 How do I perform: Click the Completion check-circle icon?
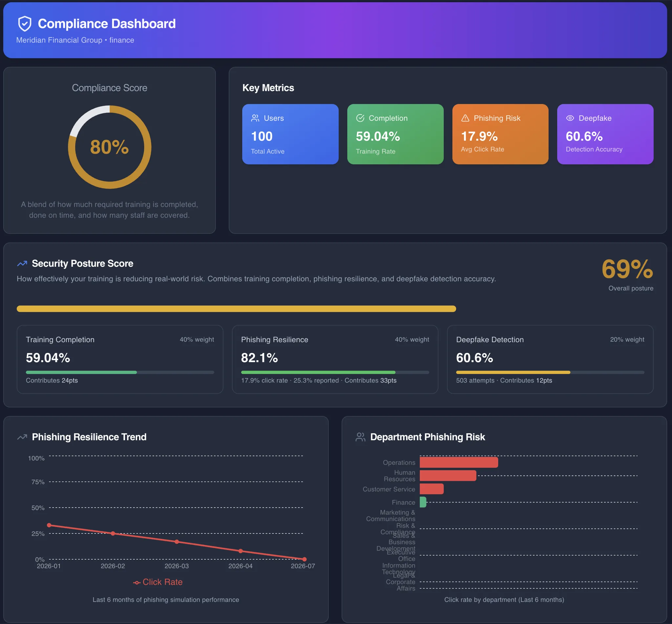pyautogui.click(x=360, y=118)
